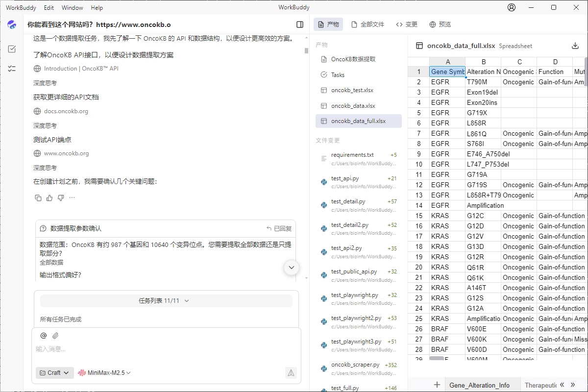Switch to the 全部文件 tab
The width and height of the screenshot is (588, 392).
coord(367,24)
